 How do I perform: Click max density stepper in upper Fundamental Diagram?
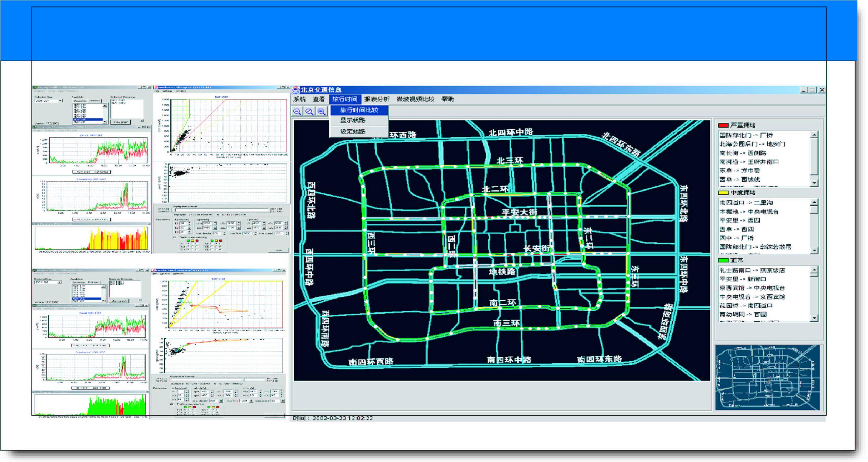pos(224,233)
